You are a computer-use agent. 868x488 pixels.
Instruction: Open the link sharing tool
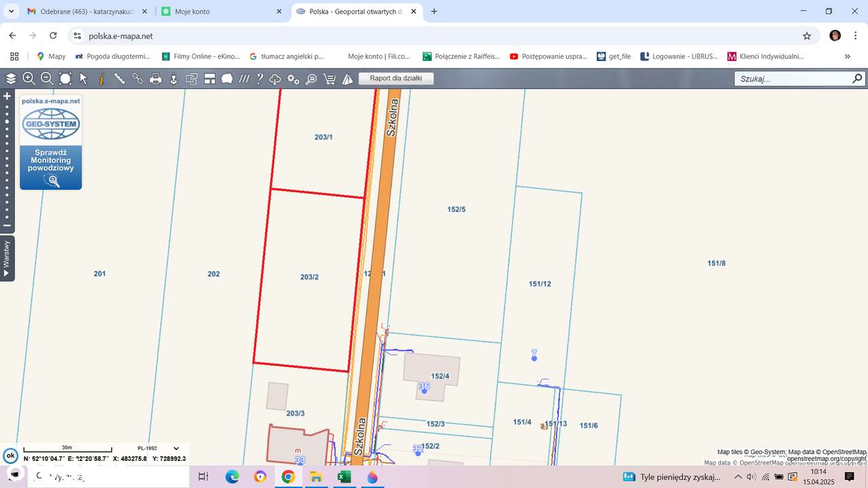136,78
